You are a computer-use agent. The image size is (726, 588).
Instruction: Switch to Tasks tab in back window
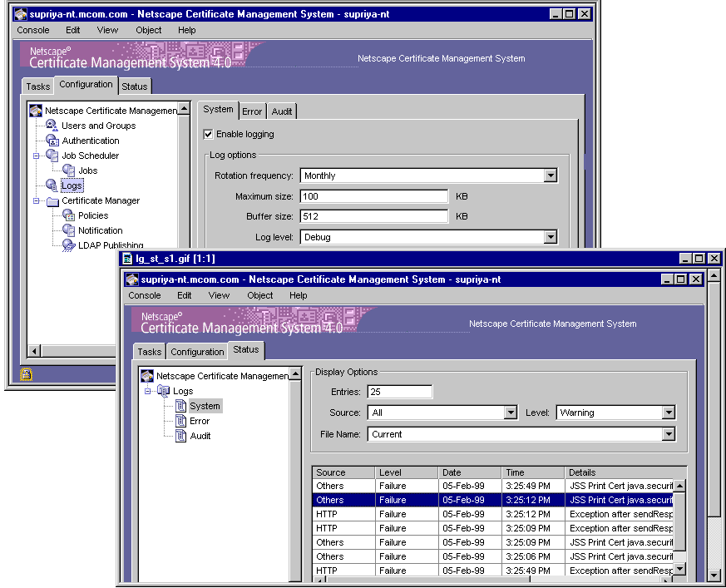38,86
